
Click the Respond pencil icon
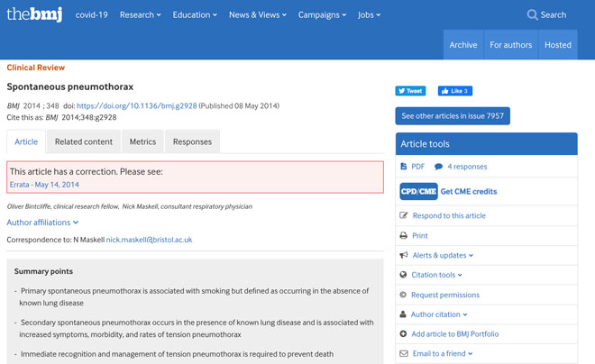pyautogui.click(x=403, y=215)
